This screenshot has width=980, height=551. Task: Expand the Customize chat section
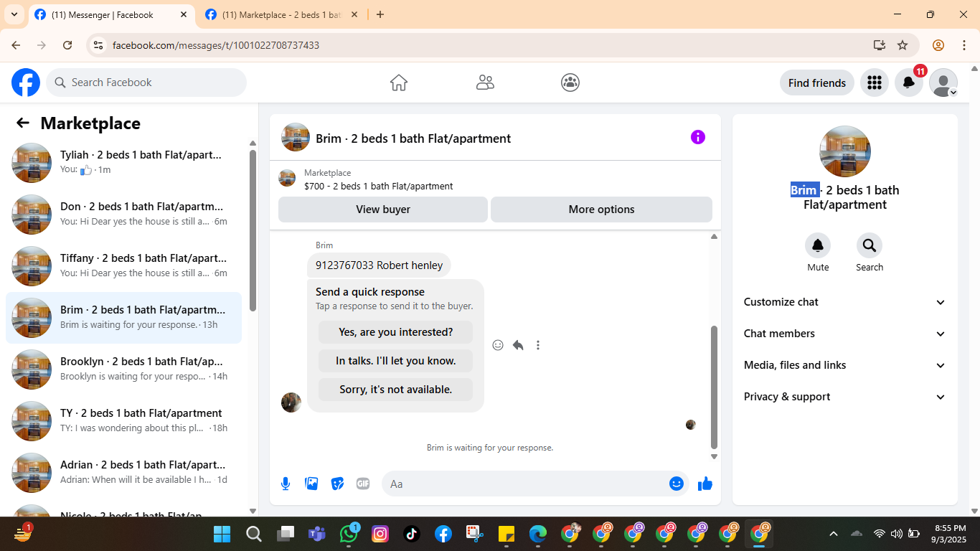coord(845,302)
